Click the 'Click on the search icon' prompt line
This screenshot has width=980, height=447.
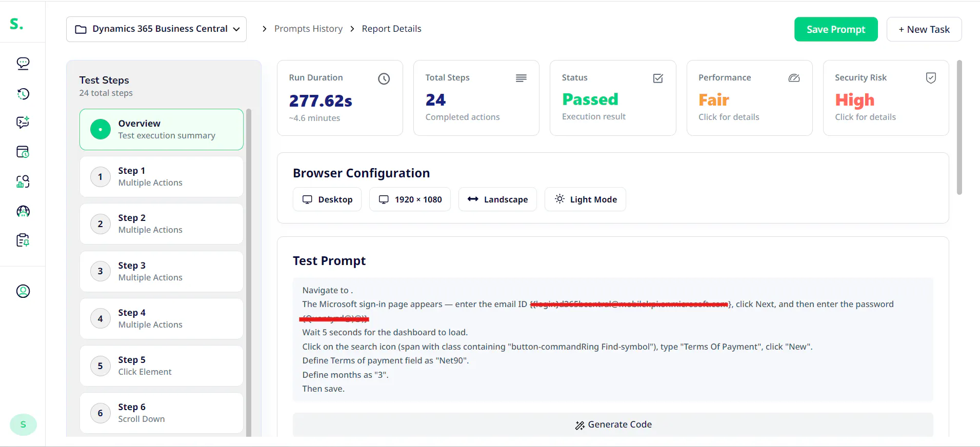[557, 347]
